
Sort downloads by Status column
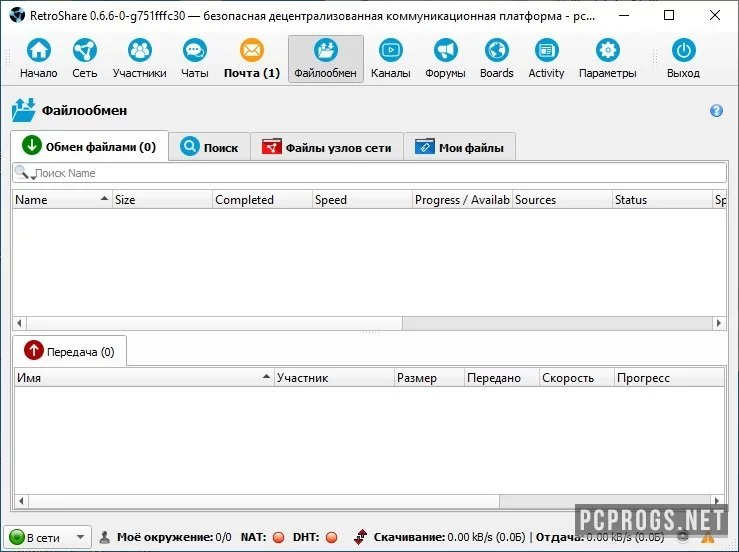[663, 199]
